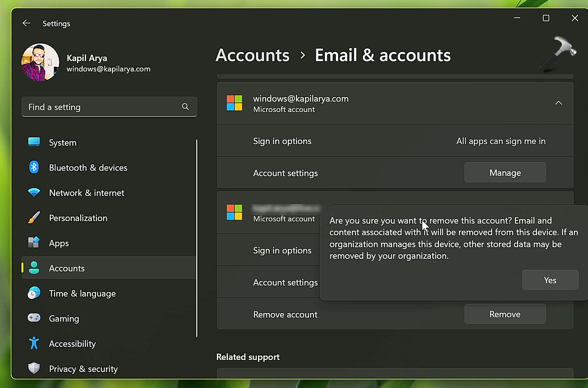Confirm account removal with Yes
This screenshot has width=588, height=388.
tap(550, 280)
